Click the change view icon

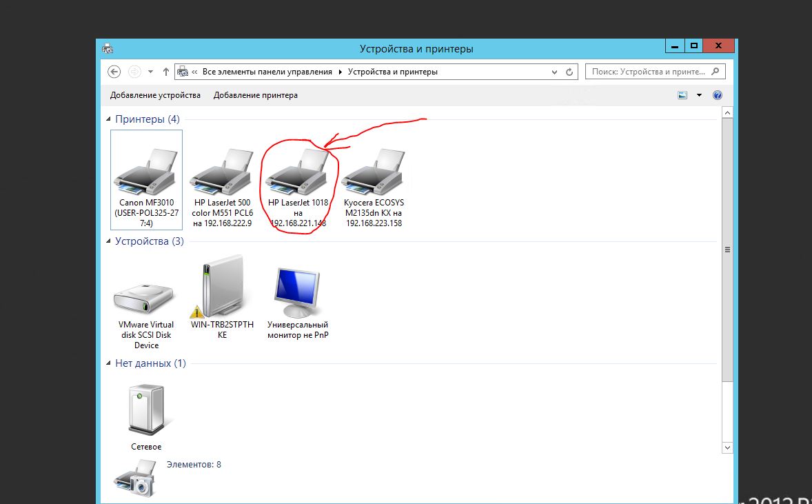[682, 95]
